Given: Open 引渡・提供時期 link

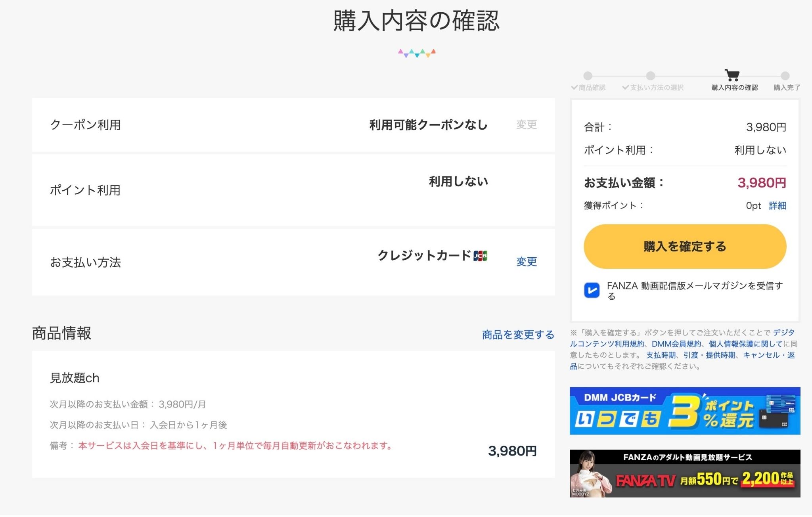Looking at the screenshot, I should click(x=709, y=355).
